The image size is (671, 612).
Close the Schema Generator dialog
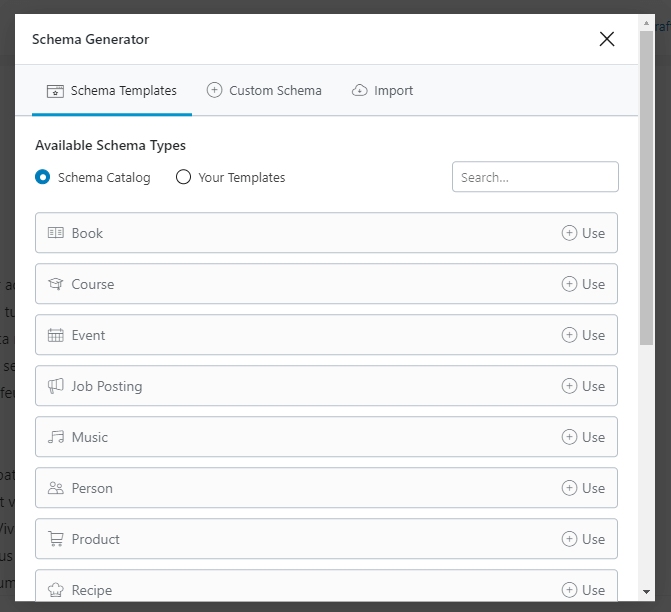click(607, 39)
